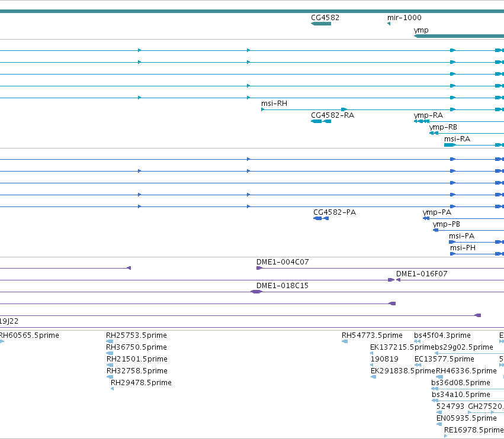The image size is (504, 439).
Task: Select the CG4582-PA protein label
Action: click(x=335, y=212)
